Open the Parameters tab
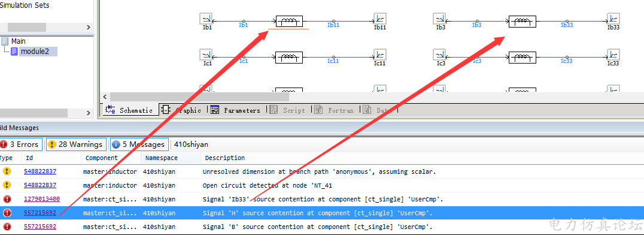The image size is (644, 235). point(235,110)
